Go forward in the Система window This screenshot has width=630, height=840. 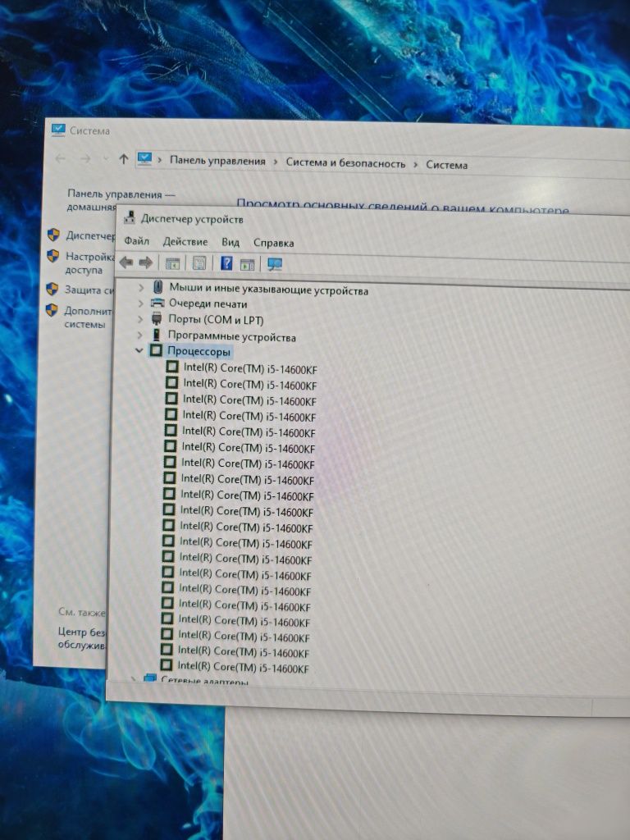85,158
